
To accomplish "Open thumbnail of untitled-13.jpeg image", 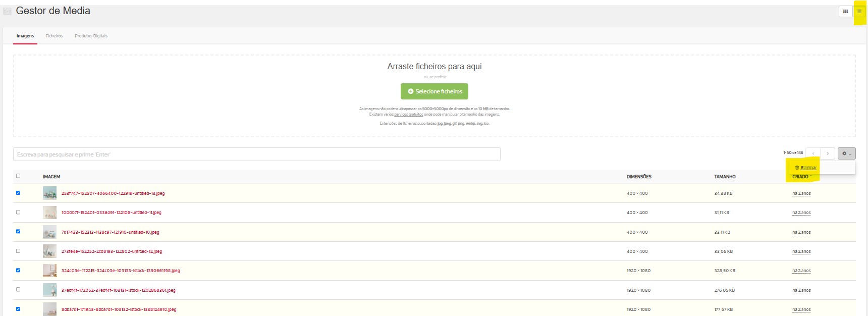I will point(49,193).
